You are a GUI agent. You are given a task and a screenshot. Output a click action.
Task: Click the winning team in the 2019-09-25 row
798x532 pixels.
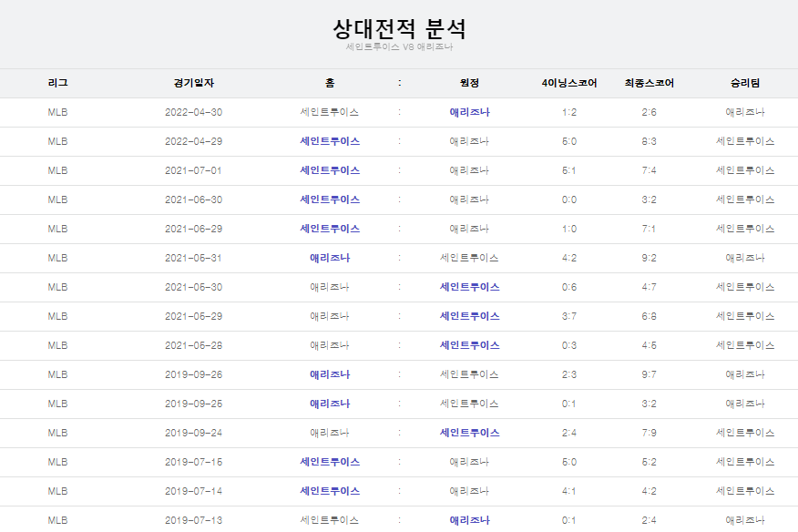[x=745, y=404]
